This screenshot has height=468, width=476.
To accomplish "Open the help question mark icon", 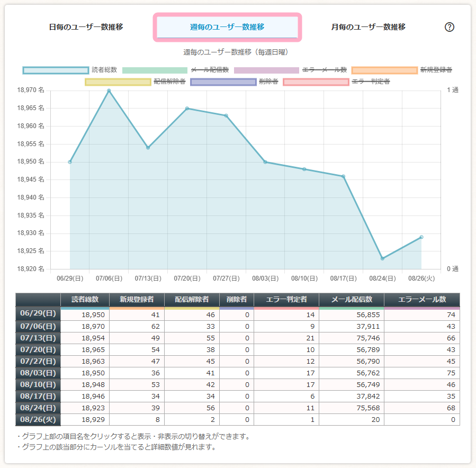I will pyautogui.click(x=450, y=27).
